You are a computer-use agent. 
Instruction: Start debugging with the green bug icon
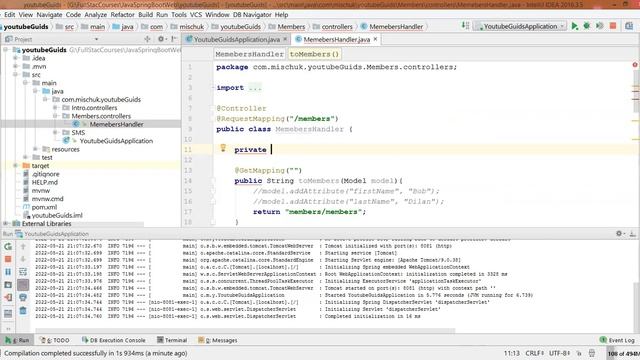[587, 26]
